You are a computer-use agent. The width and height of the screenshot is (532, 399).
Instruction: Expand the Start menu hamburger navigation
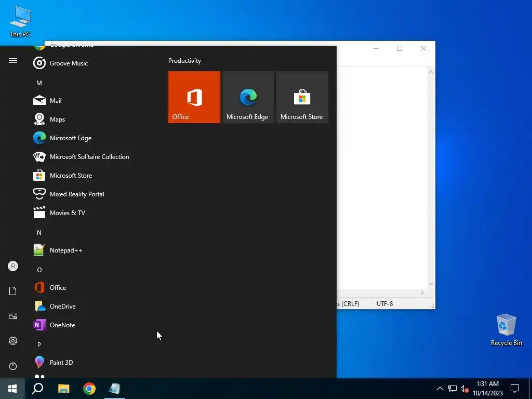tap(13, 60)
